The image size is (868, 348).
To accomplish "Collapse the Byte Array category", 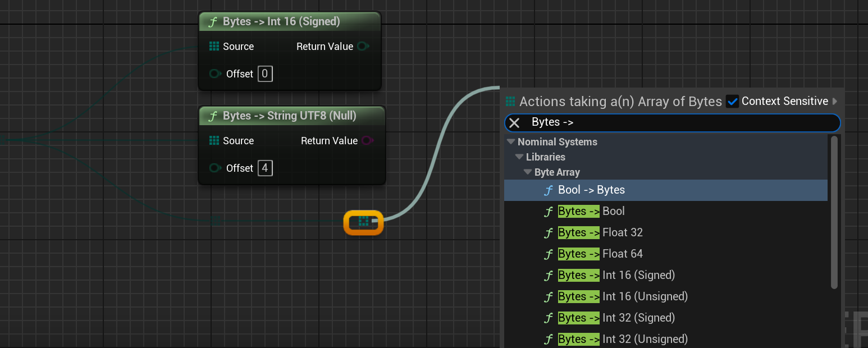I will 528,172.
